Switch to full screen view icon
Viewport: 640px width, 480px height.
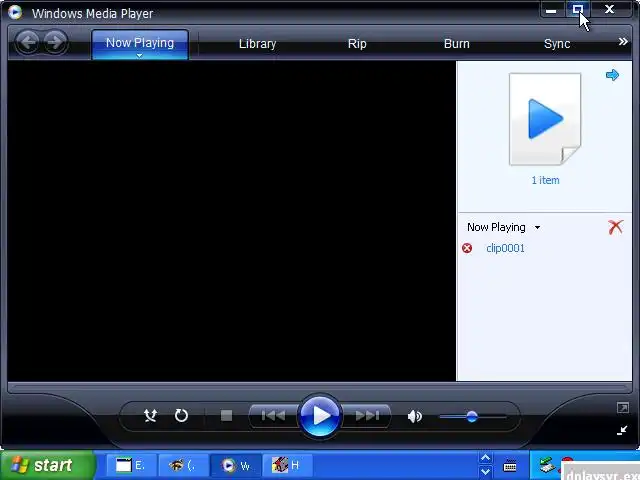[622, 407]
